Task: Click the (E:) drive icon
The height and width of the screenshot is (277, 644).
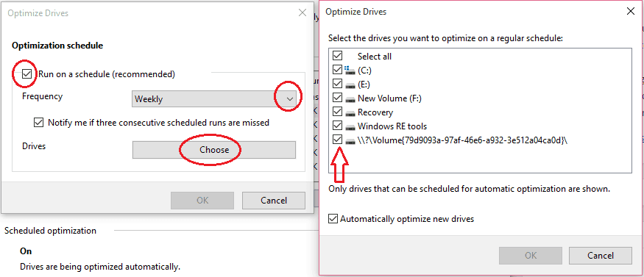Action: [350, 85]
